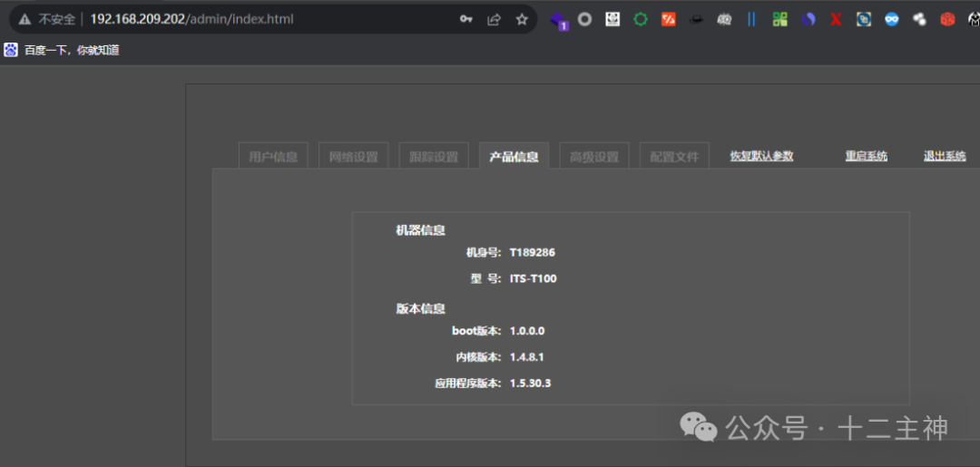Click the blue-purple circular extension icon
The width and height of the screenshot is (980, 467).
[808, 19]
